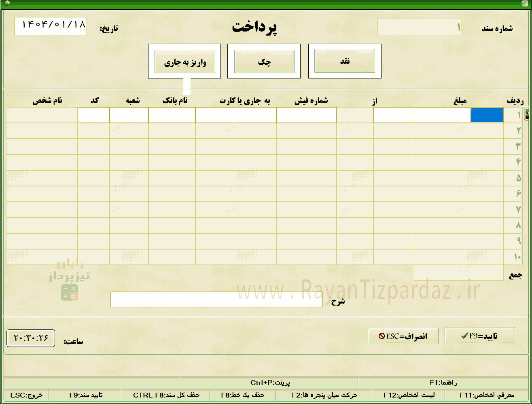Click معرفی اشخاص:F11 shortcut entry
This screenshot has height=404, width=532.
coord(487,395)
